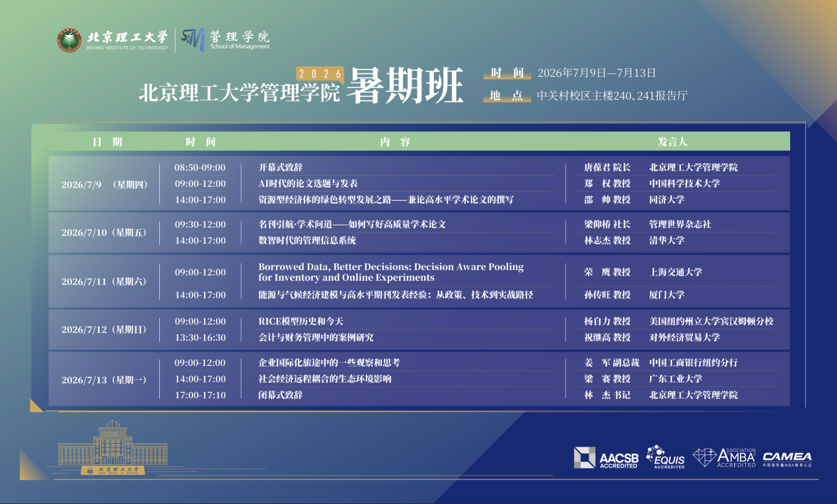The width and height of the screenshot is (837, 504).
Task: Click the date range 2026年7月9日—7月13日
Action: pyautogui.click(x=597, y=73)
